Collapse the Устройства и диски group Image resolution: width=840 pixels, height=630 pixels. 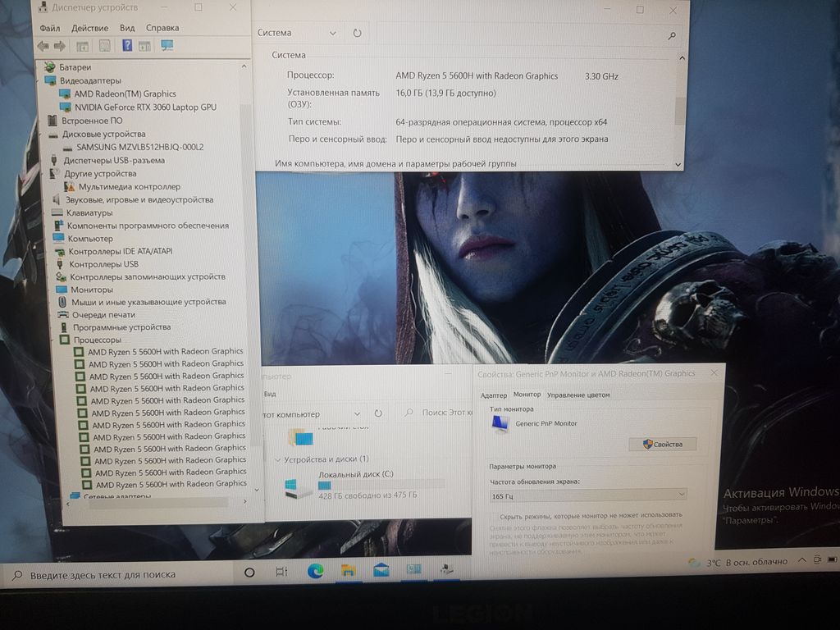click(x=277, y=459)
